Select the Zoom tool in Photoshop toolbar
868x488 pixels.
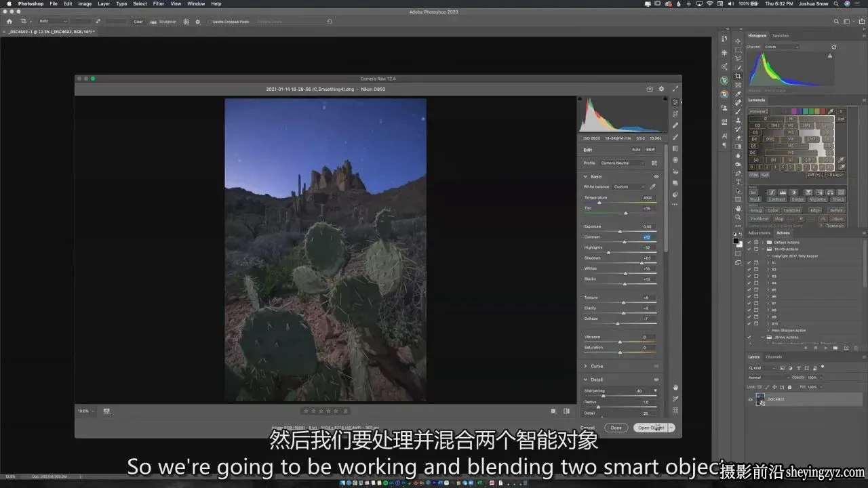point(738,217)
